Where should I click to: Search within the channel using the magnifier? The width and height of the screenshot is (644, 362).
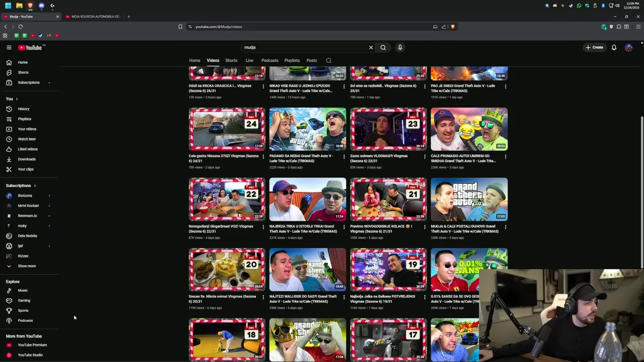tap(329, 60)
